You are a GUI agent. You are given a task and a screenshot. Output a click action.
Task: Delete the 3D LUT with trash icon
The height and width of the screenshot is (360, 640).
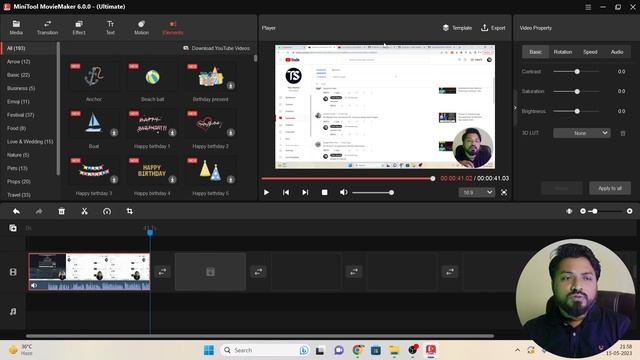[623, 133]
